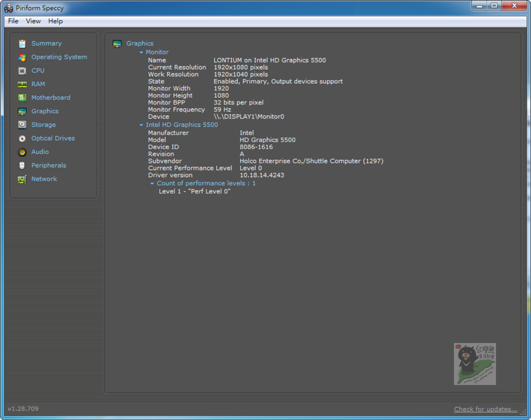The image size is (531, 420).
Task: Show the RAM section
Action: pyautogui.click(x=38, y=84)
